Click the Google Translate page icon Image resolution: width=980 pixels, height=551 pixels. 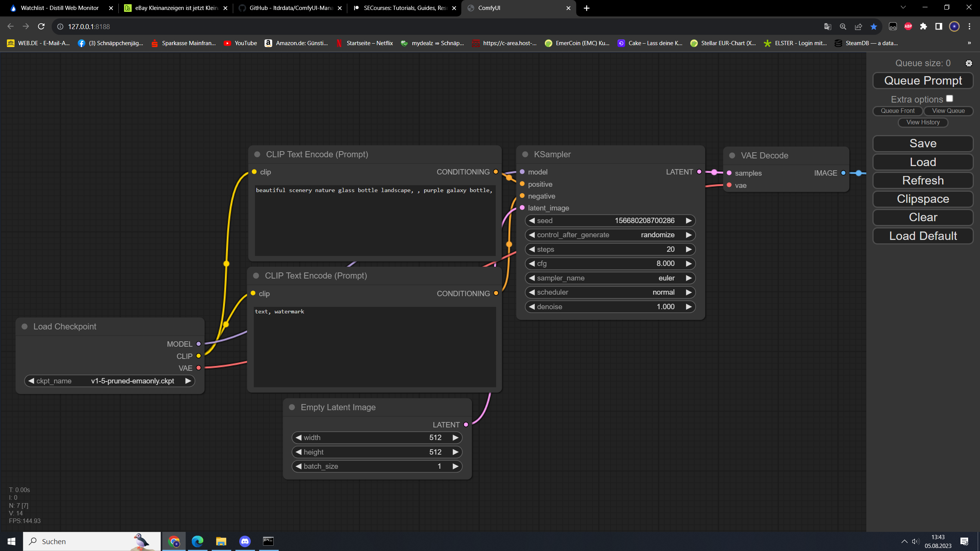tap(828, 26)
